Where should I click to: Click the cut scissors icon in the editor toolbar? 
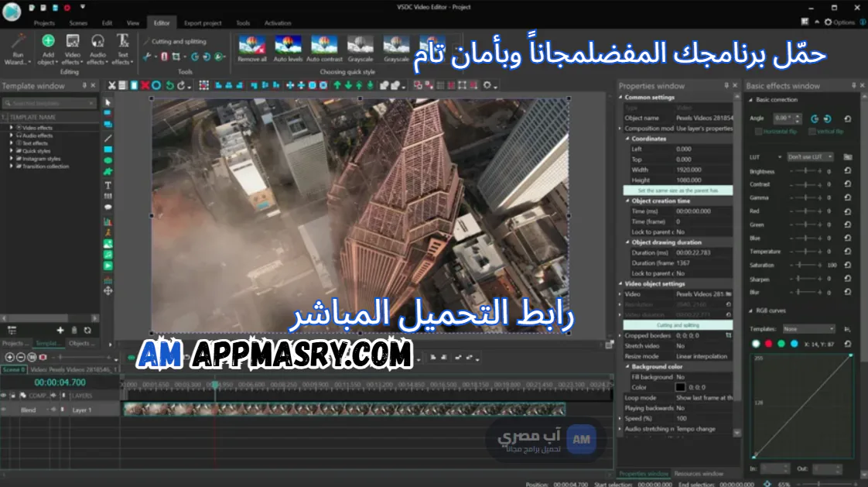click(x=112, y=85)
